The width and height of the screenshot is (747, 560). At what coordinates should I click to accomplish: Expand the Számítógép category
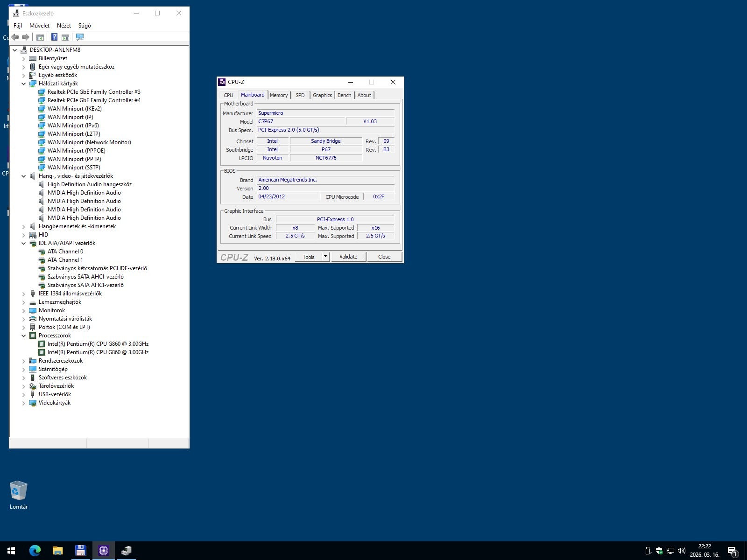click(x=24, y=369)
